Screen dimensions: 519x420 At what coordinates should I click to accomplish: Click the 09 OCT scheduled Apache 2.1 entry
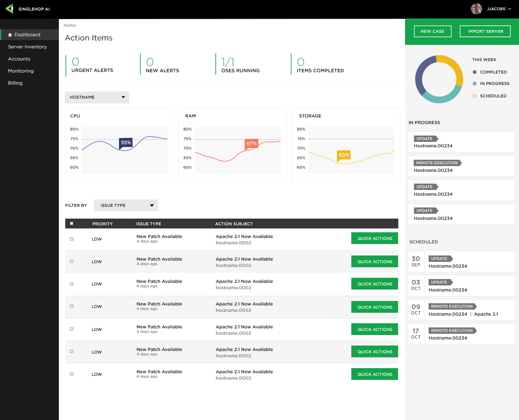click(x=461, y=310)
